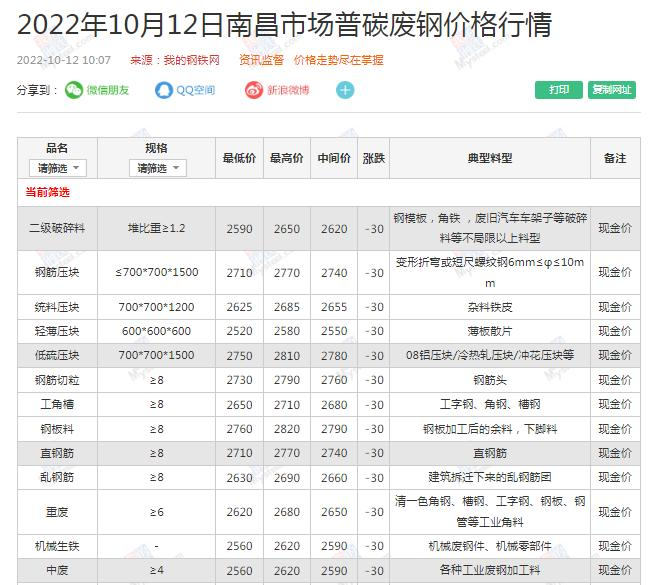Viewport: 661px width, 585px height.
Task: Expand the 品名 filter dropdown
Action: [57, 168]
